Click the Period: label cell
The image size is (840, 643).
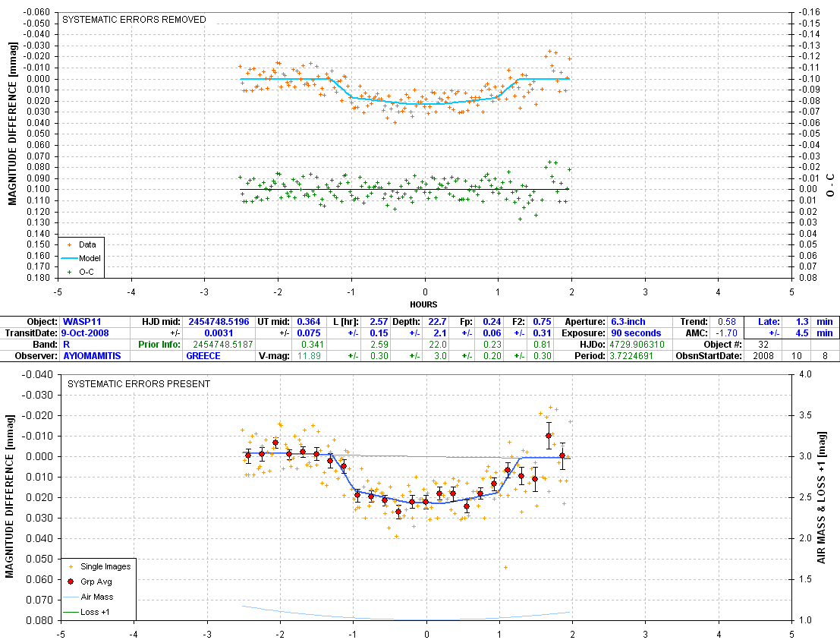591,356
